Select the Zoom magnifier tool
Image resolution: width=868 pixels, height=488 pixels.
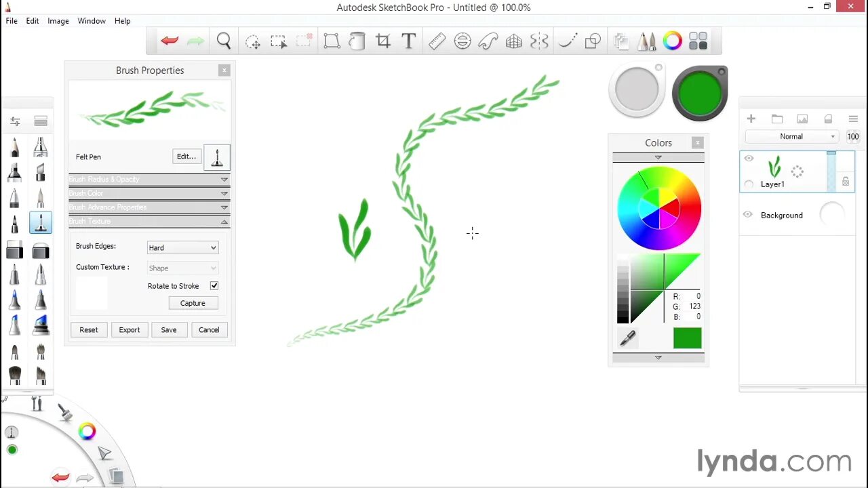click(x=224, y=41)
